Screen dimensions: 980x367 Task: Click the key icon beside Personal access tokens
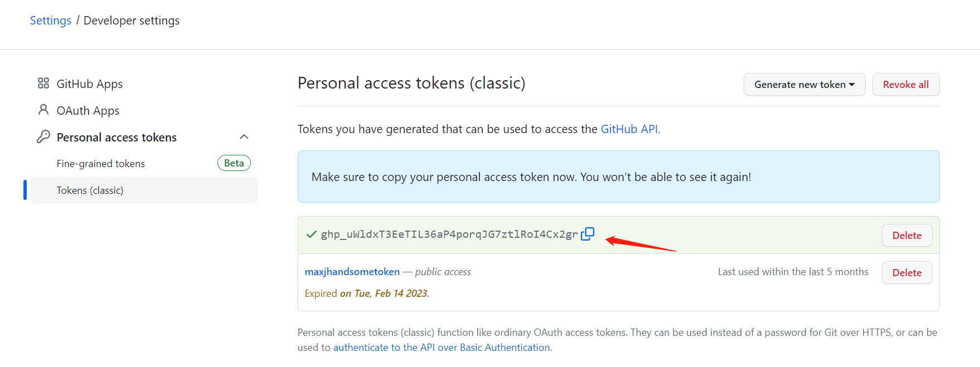tap(43, 136)
